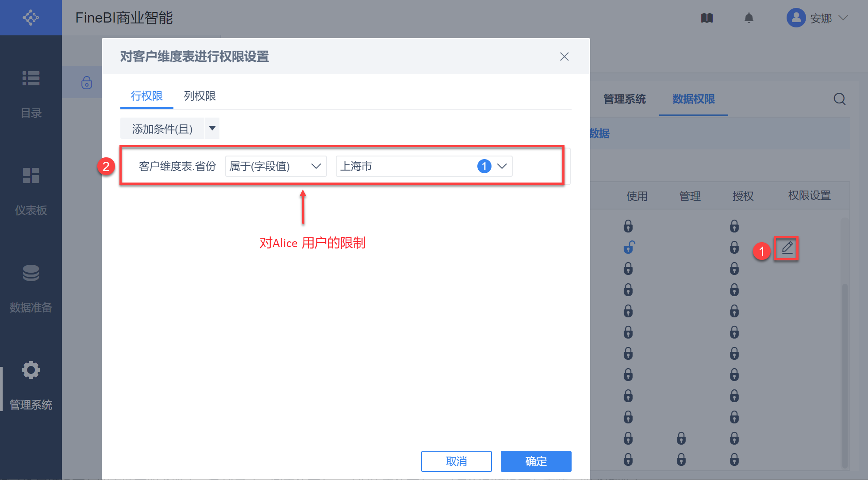
Task: Click the 确定 confirm button
Action: tap(536, 461)
